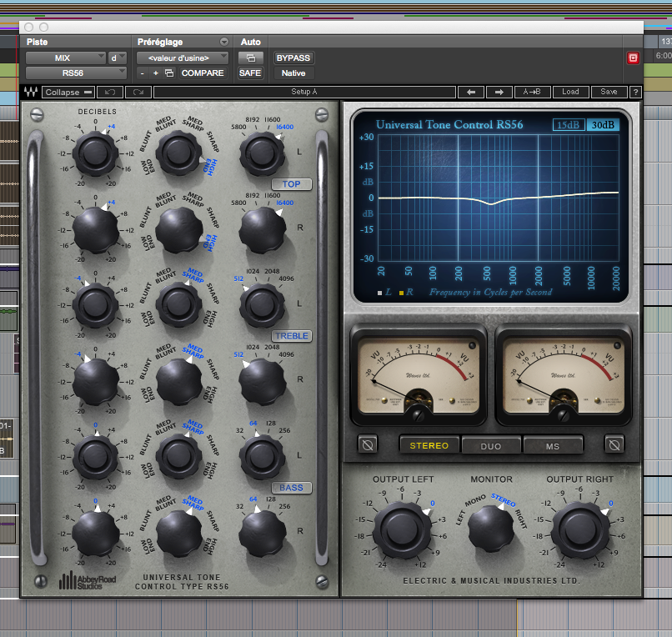Image resolution: width=672 pixels, height=637 pixels.
Task: Click the TOP R decibels knob
Action: (x=96, y=230)
